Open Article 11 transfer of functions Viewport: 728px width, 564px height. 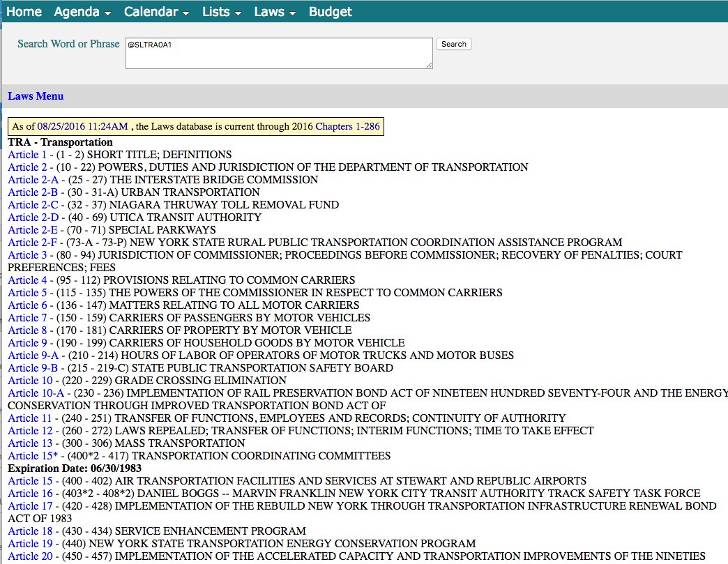coord(30,418)
